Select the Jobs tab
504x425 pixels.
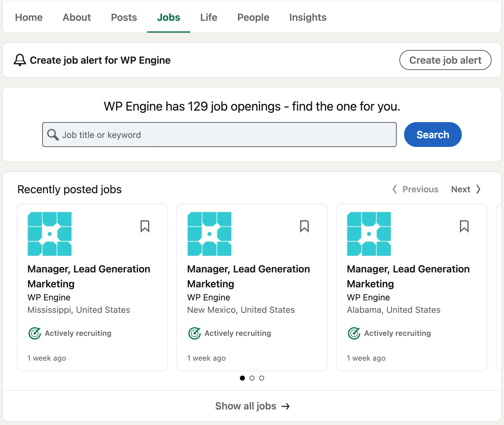coord(169,17)
